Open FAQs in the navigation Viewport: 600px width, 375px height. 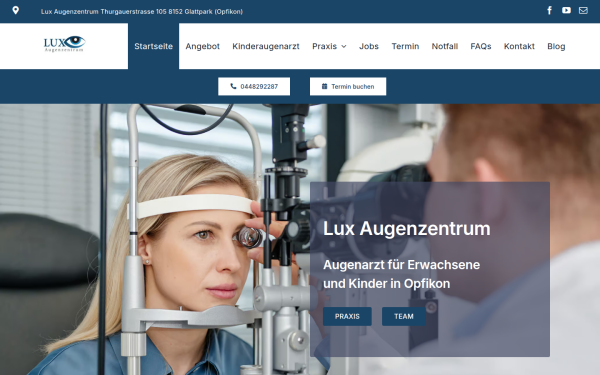click(x=481, y=46)
